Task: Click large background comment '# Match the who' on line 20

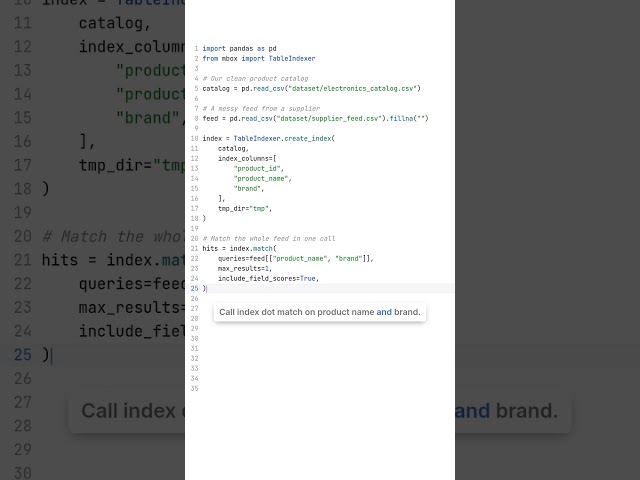Action: (x=113, y=236)
